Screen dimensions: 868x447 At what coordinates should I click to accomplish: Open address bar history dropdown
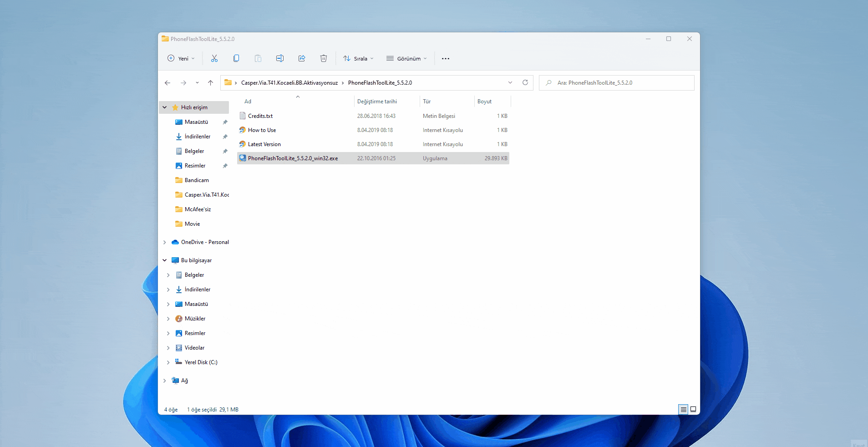(x=510, y=82)
